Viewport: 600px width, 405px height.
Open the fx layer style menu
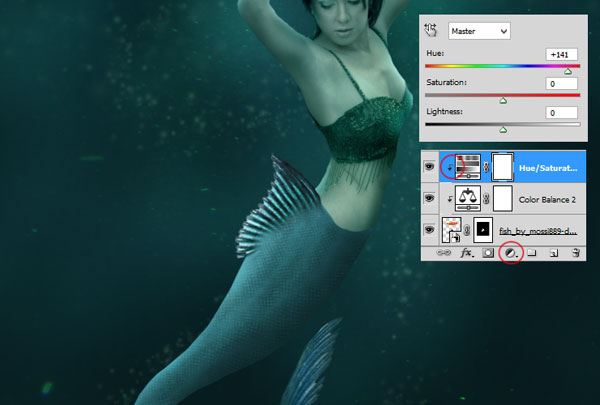click(467, 253)
